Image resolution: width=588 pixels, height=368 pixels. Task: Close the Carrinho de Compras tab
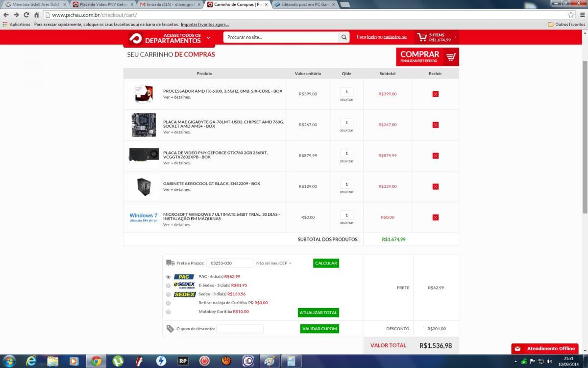click(x=267, y=4)
